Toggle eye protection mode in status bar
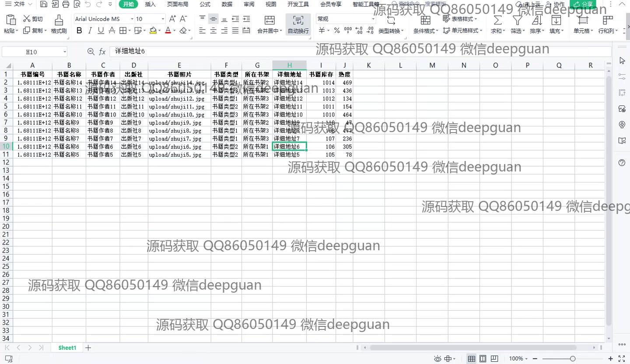 click(x=437, y=359)
